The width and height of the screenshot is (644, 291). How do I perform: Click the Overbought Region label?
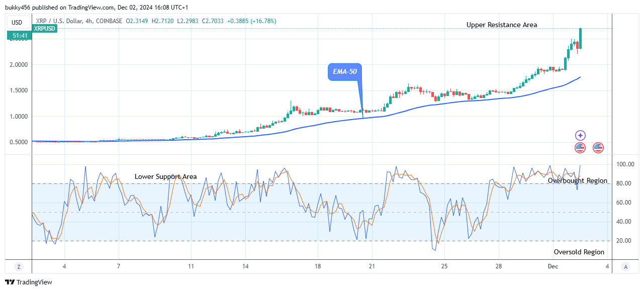[578, 180]
